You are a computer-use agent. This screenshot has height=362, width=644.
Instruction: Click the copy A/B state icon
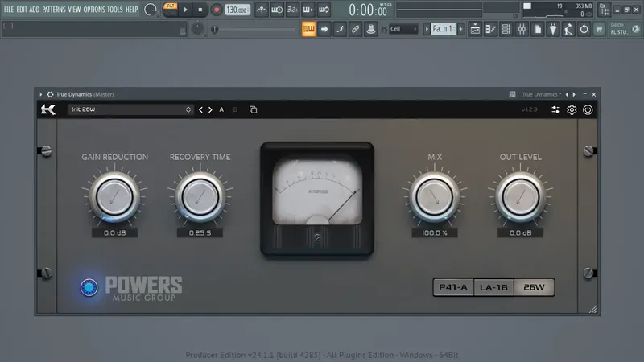pos(253,109)
